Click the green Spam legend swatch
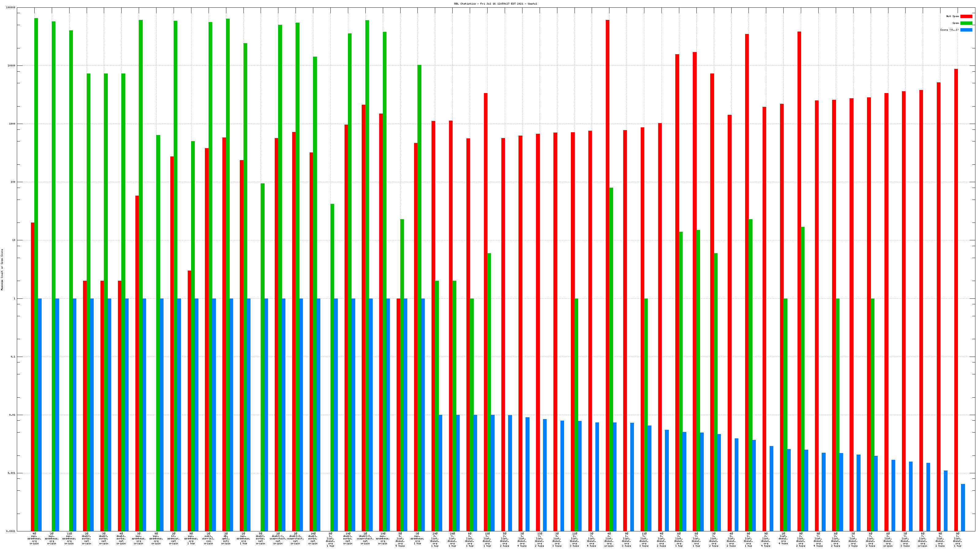The height and width of the screenshot is (551, 980). click(x=966, y=23)
